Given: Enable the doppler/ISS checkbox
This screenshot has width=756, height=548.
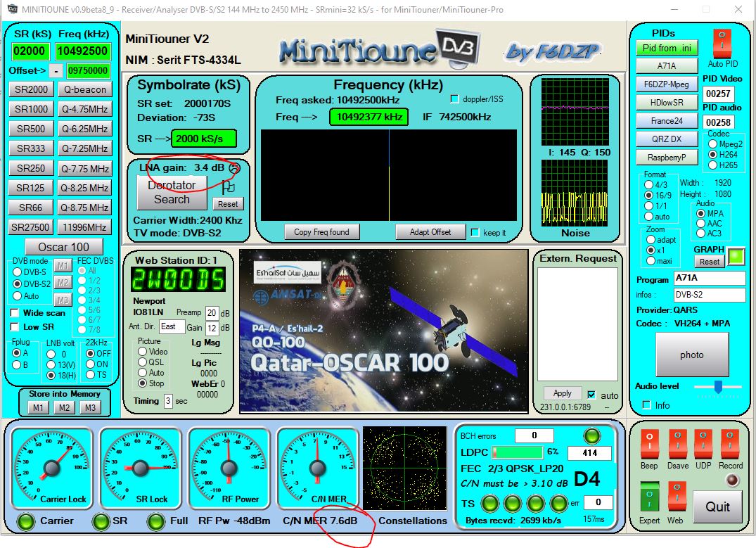Looking at the screenshot, I should pos(454,99).
